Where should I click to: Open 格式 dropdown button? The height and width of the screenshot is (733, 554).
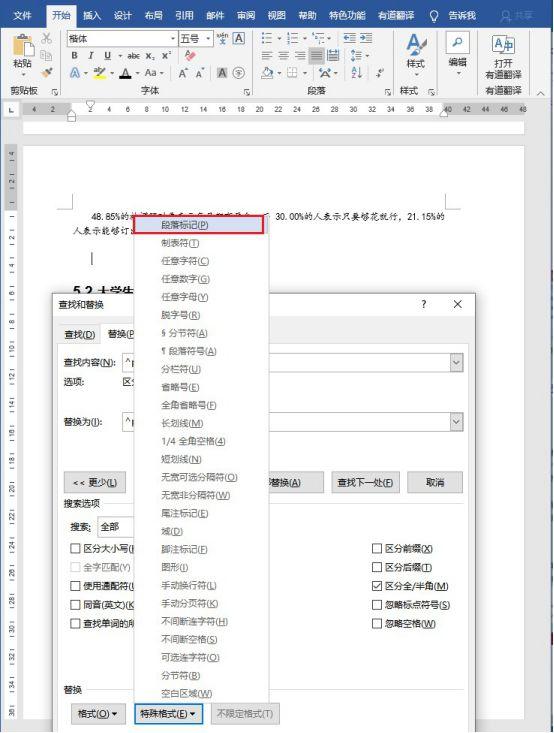click(98, 714)
